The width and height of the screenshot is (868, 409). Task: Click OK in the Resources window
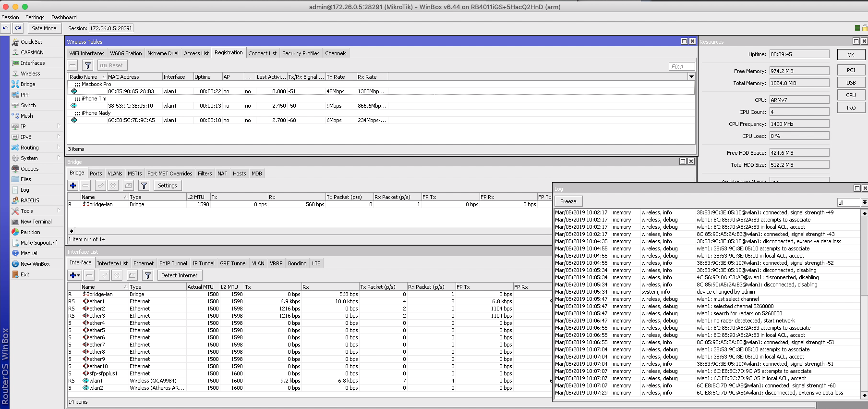[x=851, y=55]
